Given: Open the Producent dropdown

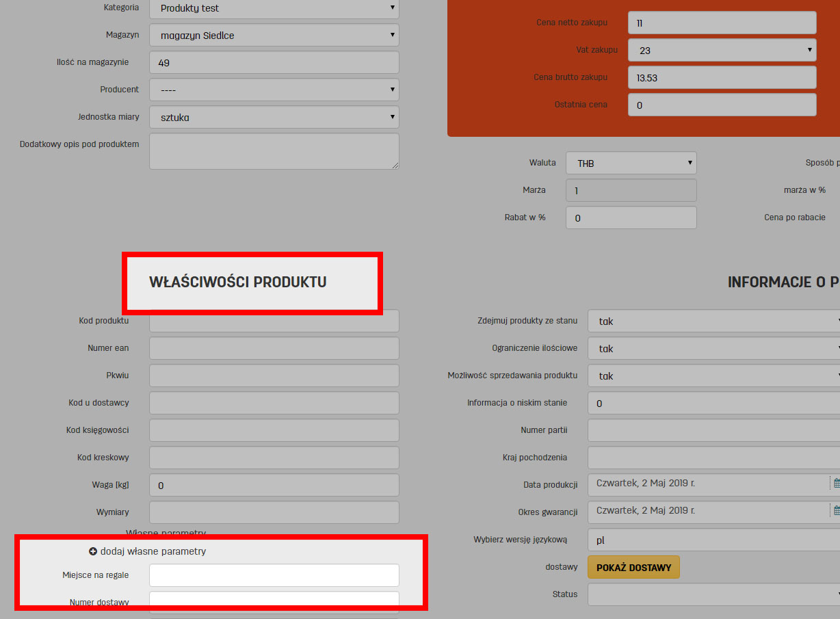Looking at the screenshot, I should [x=274, y=90].
